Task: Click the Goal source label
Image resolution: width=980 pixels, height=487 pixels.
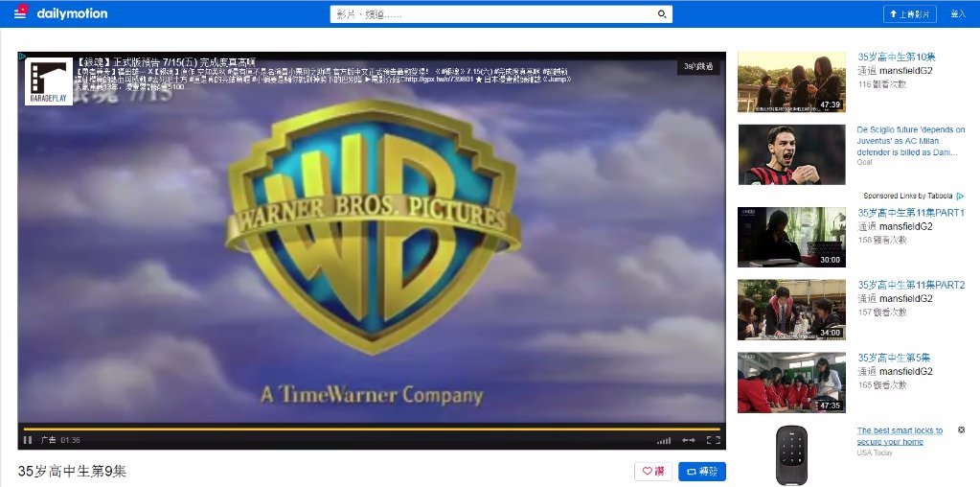Action: tap(864, 163)
